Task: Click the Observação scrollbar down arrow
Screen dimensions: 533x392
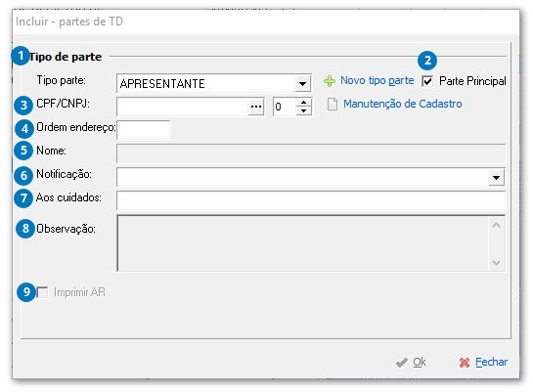Action: pyautogui.click(x=496, y=263)
